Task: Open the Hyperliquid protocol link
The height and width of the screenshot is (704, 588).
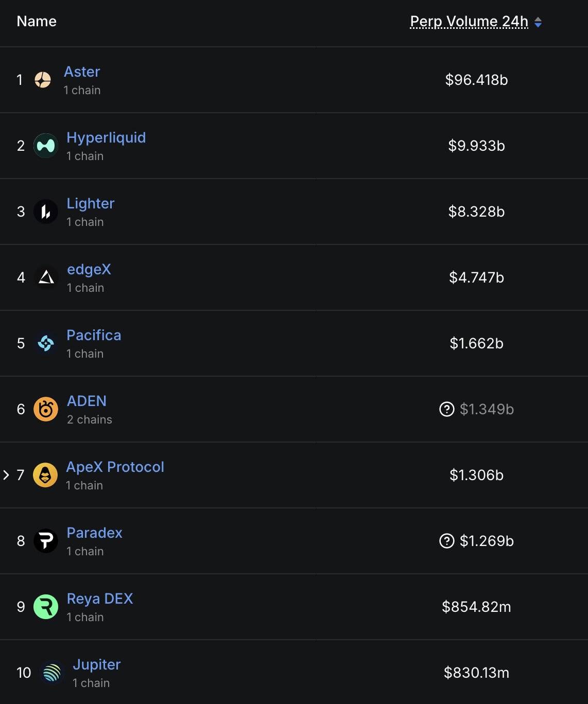Action: [x=106, y=137]
